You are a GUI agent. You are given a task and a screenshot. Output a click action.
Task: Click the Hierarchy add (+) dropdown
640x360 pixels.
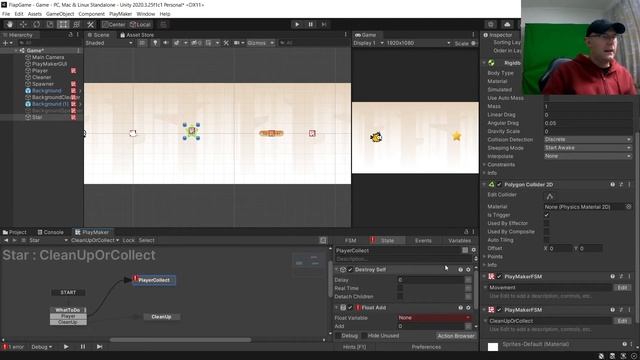[x=7, y=43]
